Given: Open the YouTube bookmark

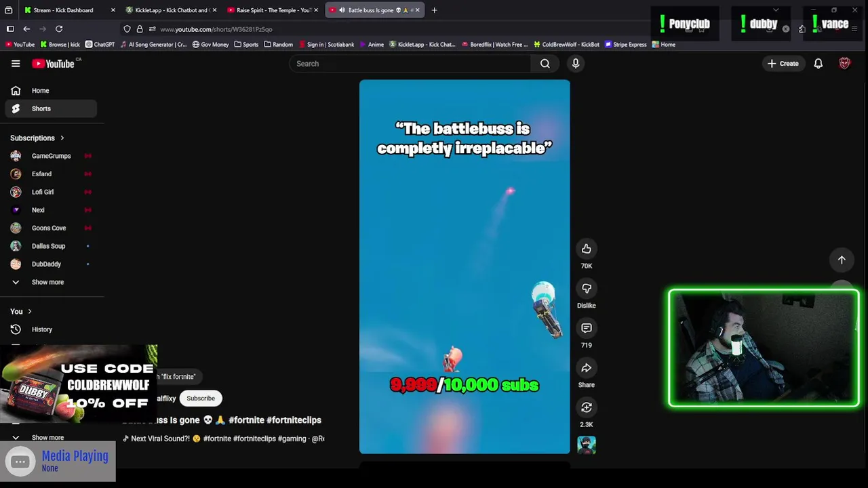Looking at the screenshot, I should [x=20, y=45].
